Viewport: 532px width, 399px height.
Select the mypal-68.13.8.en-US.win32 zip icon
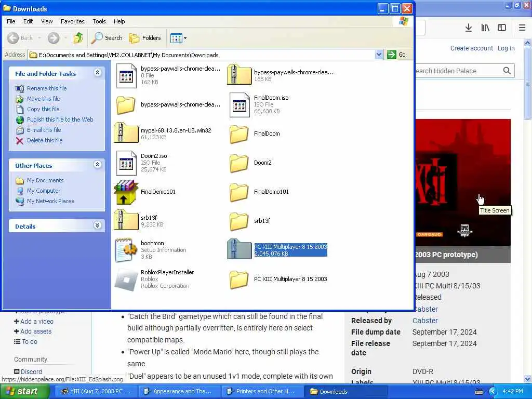tap(126, 132)
